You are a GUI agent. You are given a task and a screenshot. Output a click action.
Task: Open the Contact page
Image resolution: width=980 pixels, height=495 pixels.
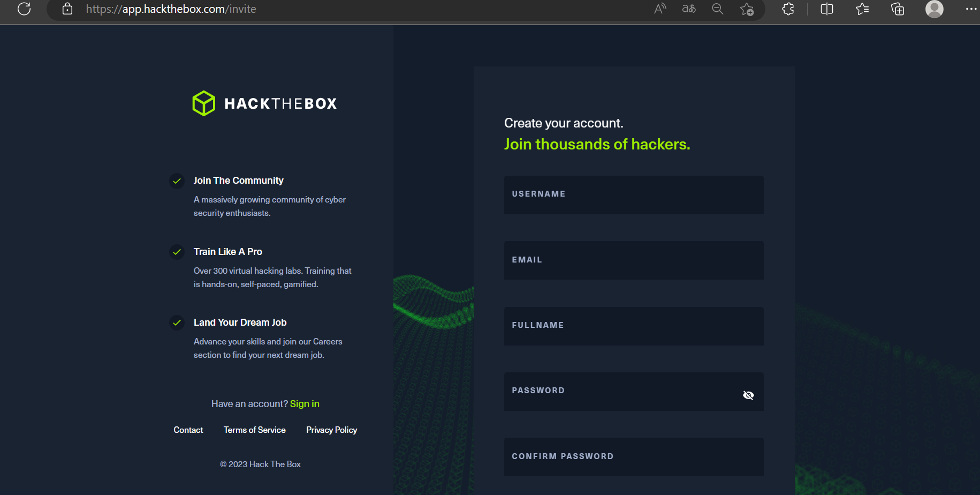[x=188, y=430]
